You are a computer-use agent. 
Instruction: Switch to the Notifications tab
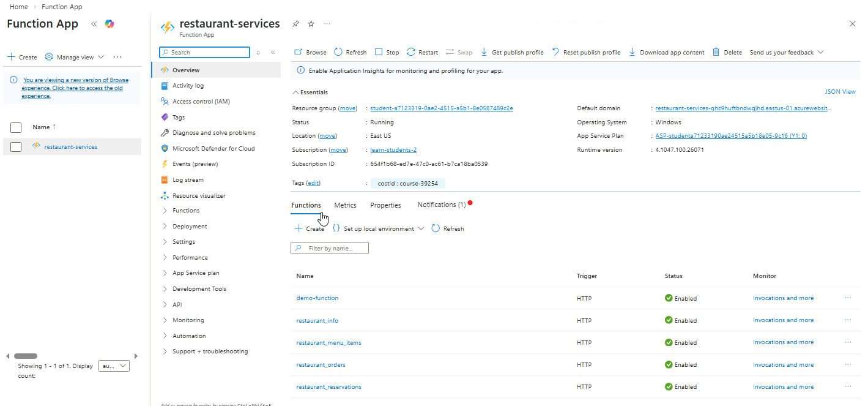pyautogui.click(x=441, y=205)
